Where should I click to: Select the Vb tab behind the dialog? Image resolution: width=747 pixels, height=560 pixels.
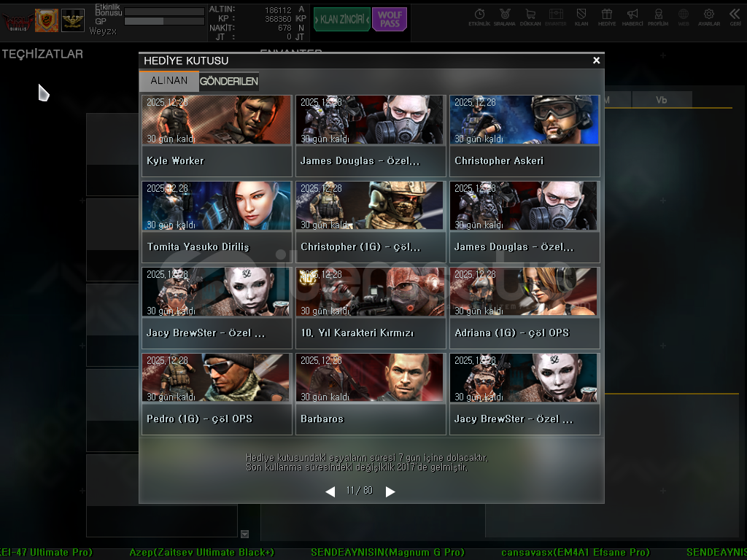pos(661,100)
